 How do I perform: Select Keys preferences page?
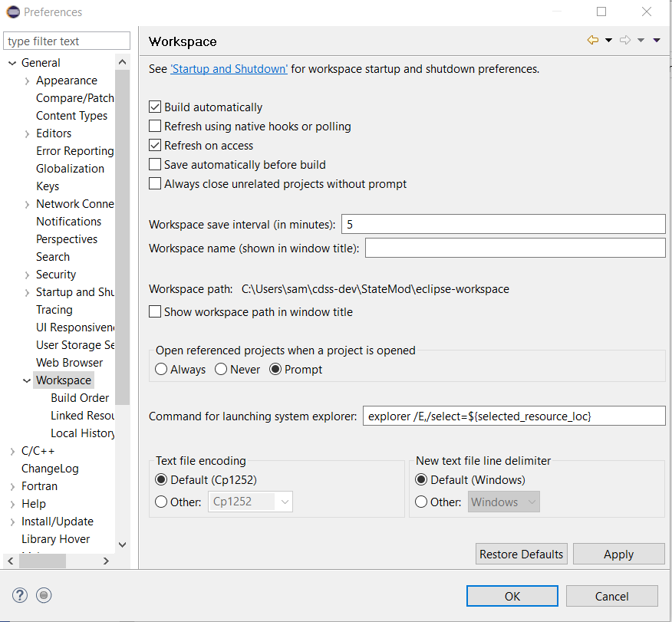pos(48,186)
